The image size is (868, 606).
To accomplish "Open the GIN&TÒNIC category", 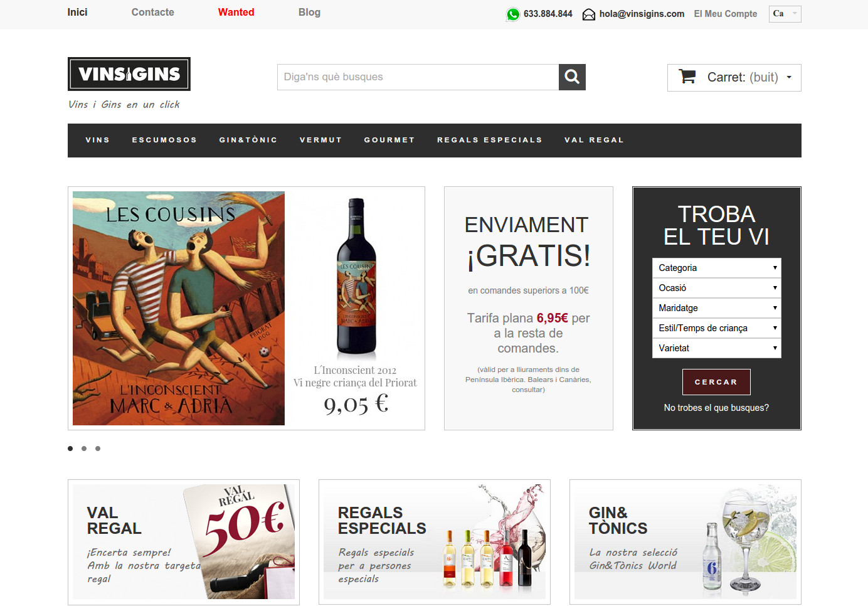I will click(248, 140).
